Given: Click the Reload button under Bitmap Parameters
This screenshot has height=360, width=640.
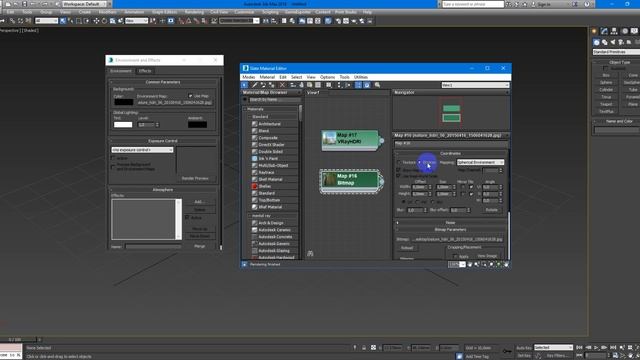Looking at the screenshot, I should [x=407, y=248].
